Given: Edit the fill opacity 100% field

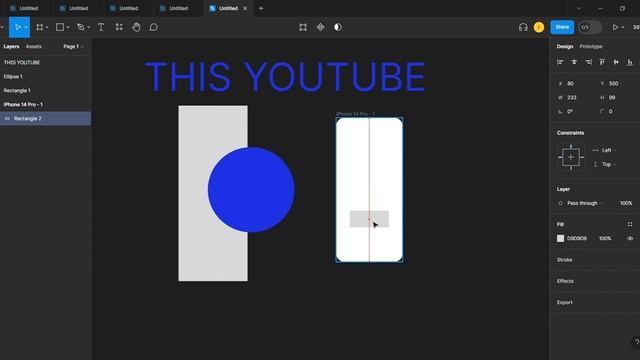Looking at the screenshot, I should [605, 238].
